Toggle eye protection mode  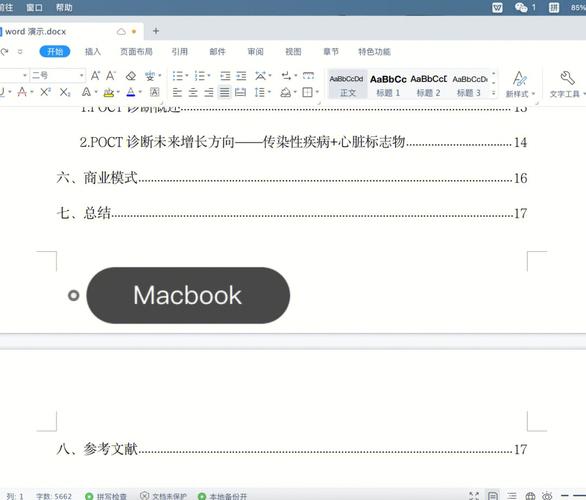(548, 496)
